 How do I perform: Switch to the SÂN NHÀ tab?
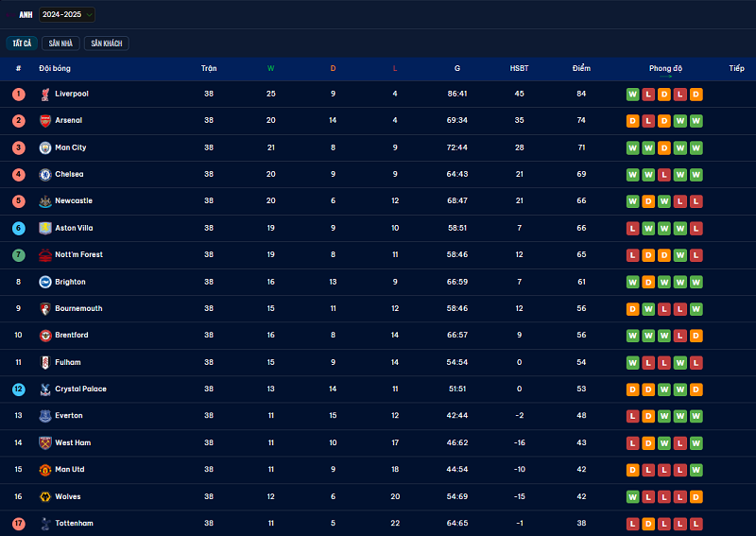click(60, 43)
